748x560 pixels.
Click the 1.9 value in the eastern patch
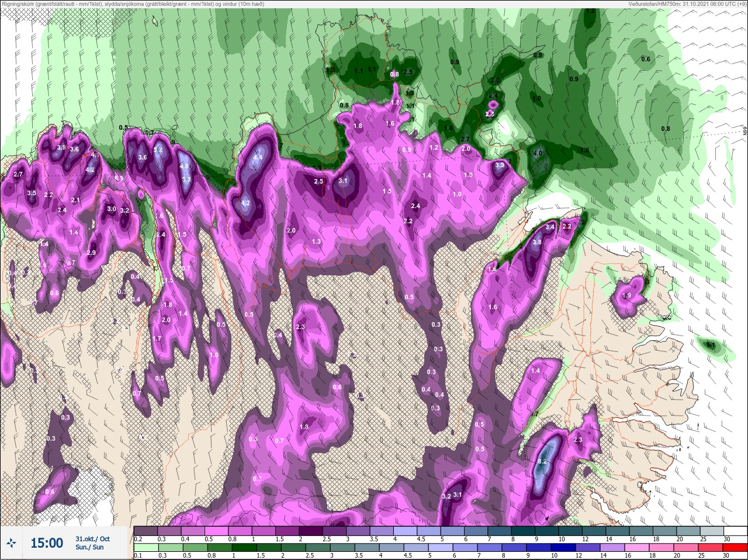click(x=626, y=296)
